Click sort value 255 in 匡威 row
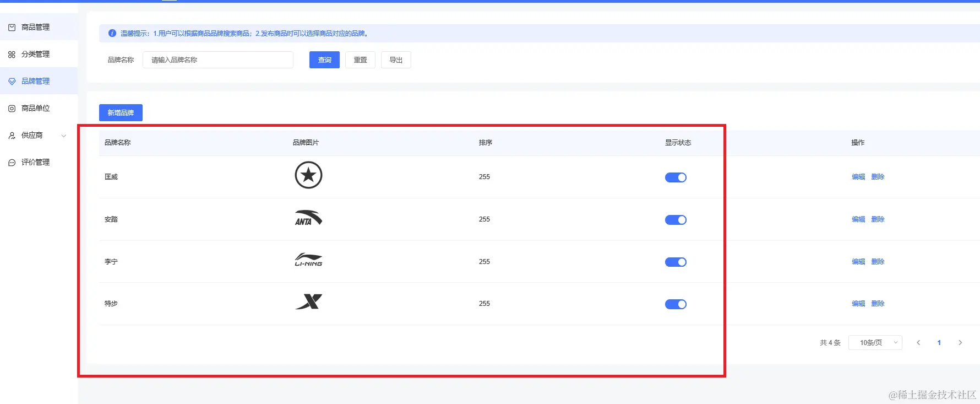 (x=484, y=177)
